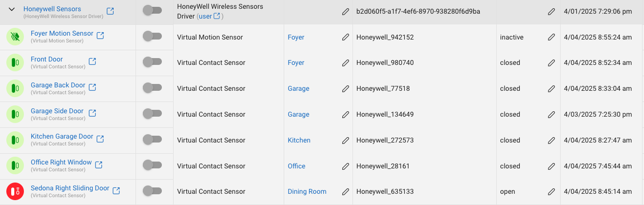Open the Dining Room room link
Viewport: 644px width, 205px height.
pyautogui.click(x=307, y=192)
